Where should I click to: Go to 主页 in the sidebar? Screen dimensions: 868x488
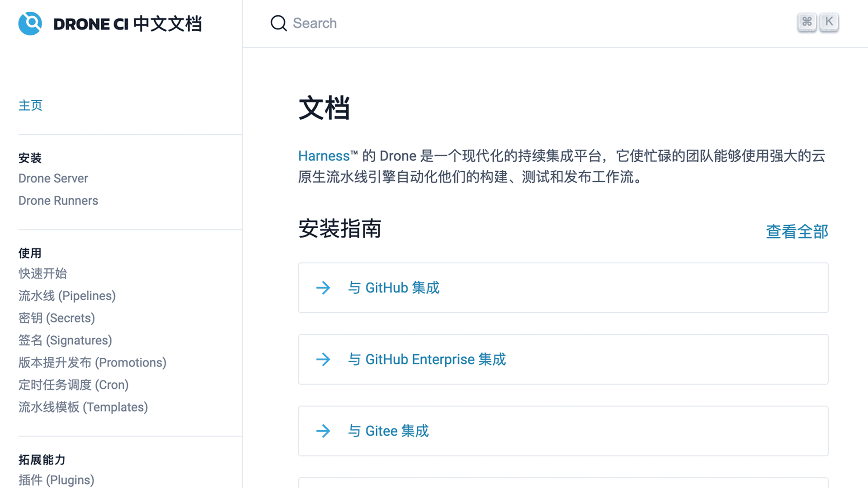[30, 105]
